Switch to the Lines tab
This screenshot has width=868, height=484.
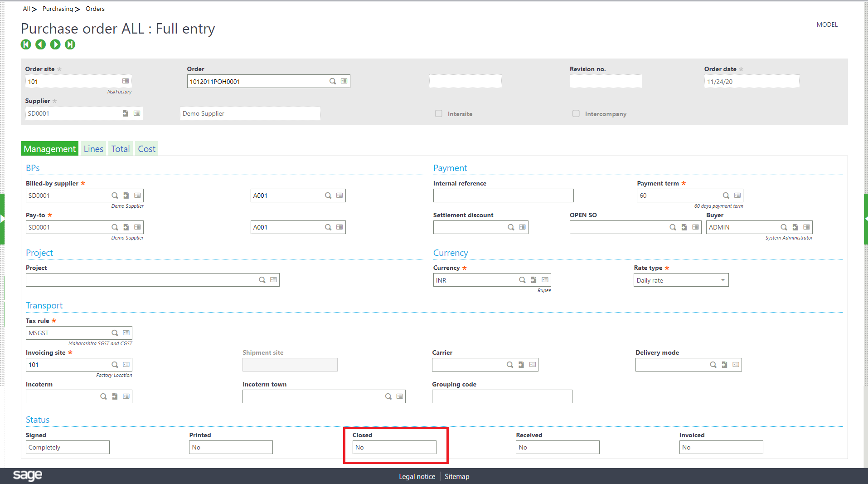[93, 148]
